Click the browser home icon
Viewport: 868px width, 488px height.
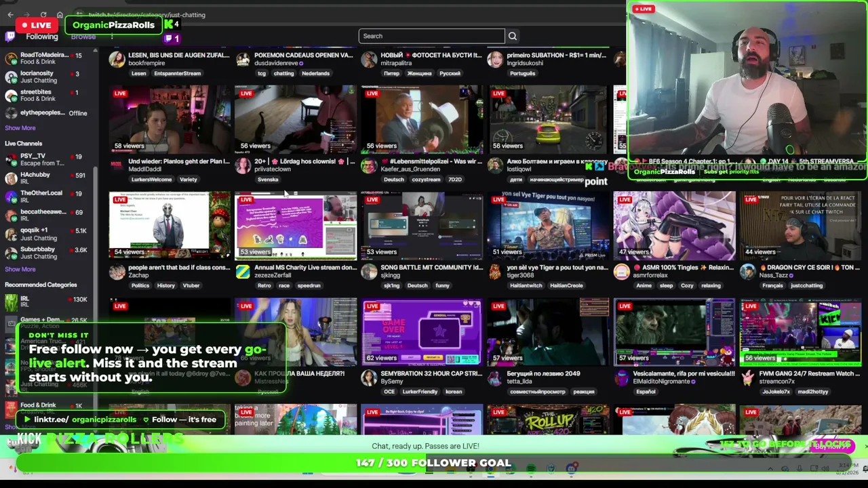pos(60,14)
